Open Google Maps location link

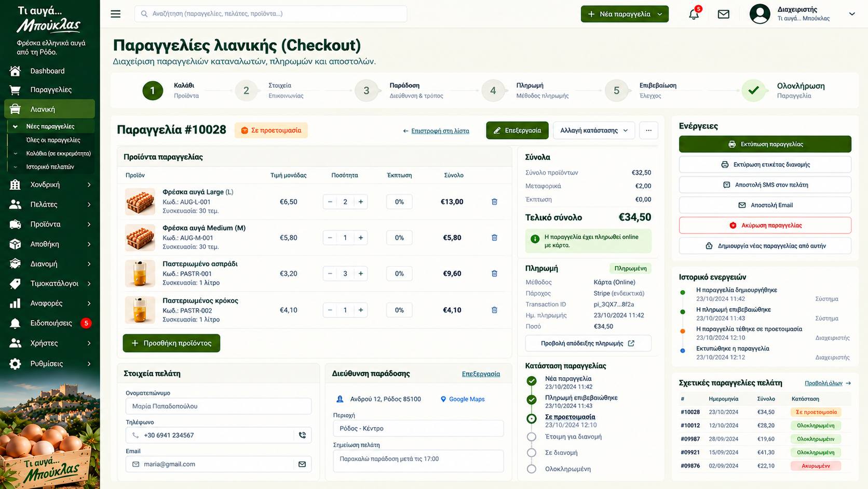click(x=463, y=399)
